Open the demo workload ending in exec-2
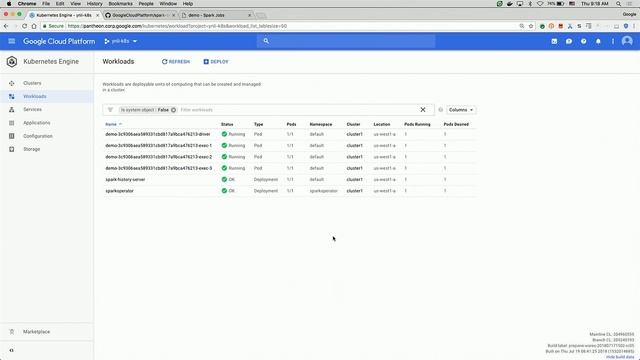This screenshot has height=360, width=640. tap(159, 157)
